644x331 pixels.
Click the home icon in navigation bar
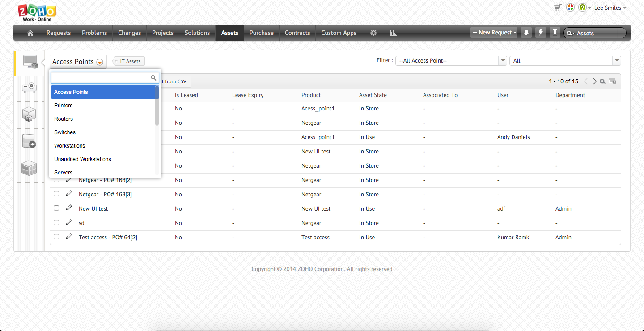point(30,33)
